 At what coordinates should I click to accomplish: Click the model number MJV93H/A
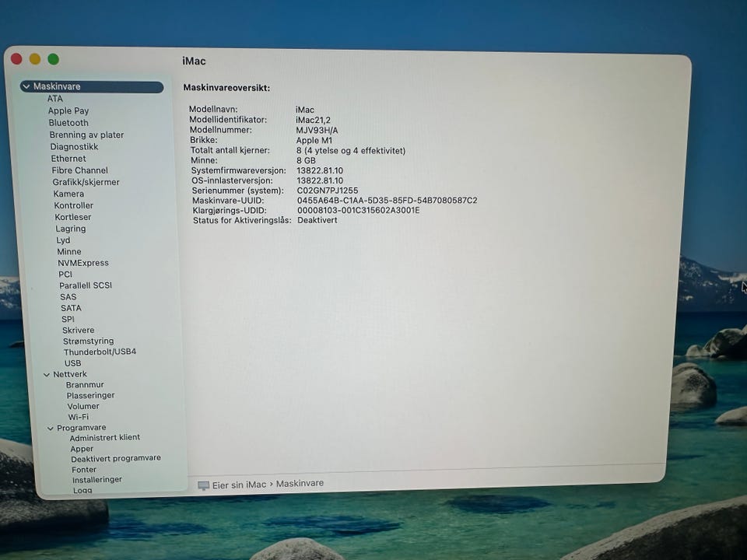[317, 130]
